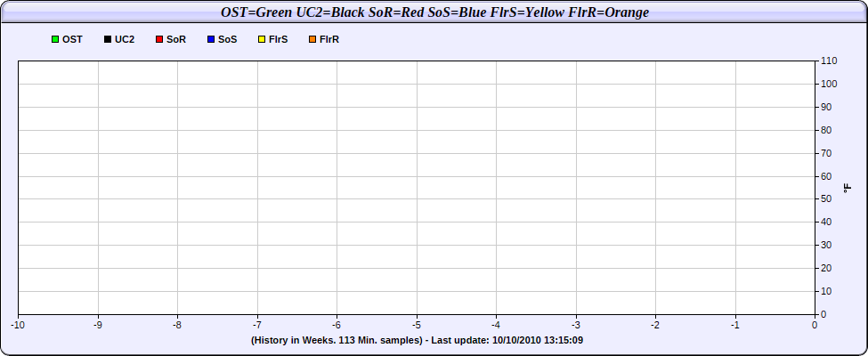Click the yellow FlrS legend swatch

(261, 40)
